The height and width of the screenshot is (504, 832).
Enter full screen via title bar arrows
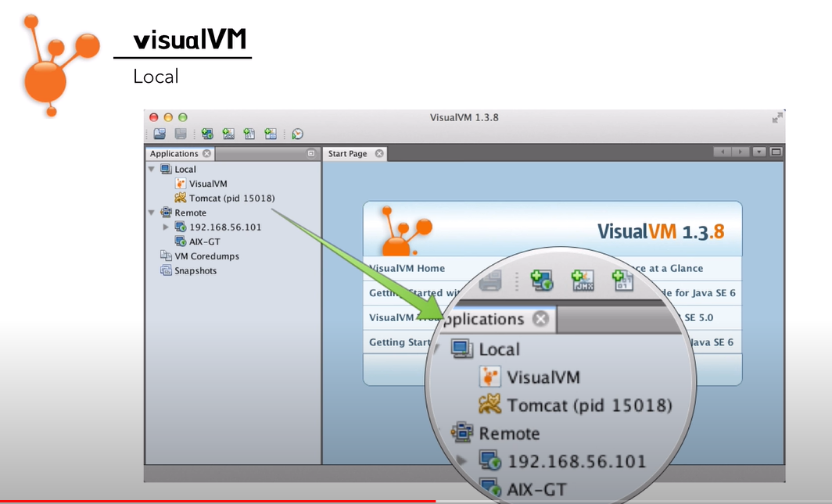click(777, 118)
